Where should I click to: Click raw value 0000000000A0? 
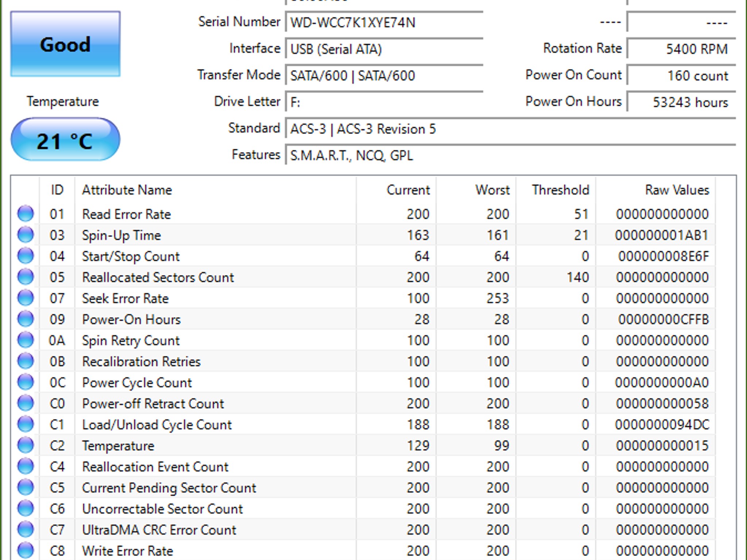pyautogui.click(x=662, y=383)
